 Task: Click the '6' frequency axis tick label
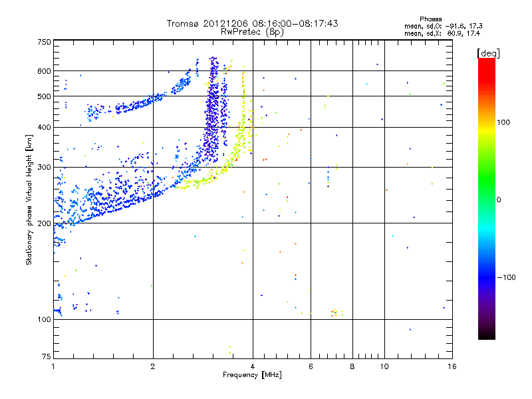[311, 366]
